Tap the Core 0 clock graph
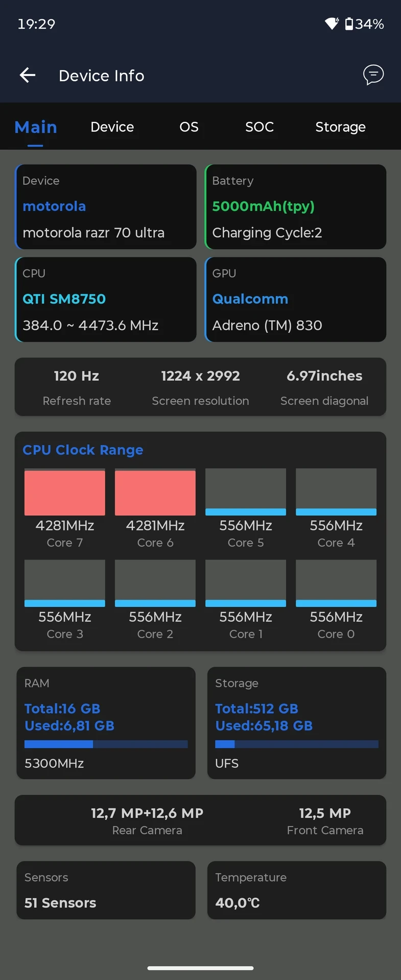The width and height of the screenshot is (401, 980). click(336, 583)
